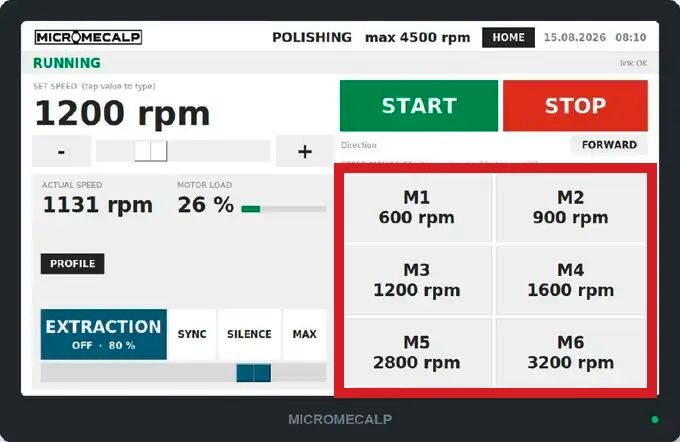Click the POLISHING mode label

point(312,37)
